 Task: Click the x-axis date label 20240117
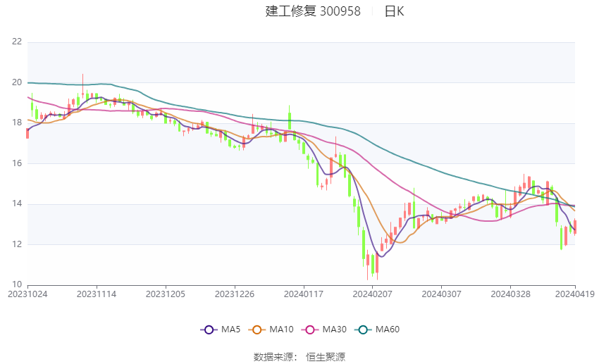pyautogui.click(x=304, y=294)
